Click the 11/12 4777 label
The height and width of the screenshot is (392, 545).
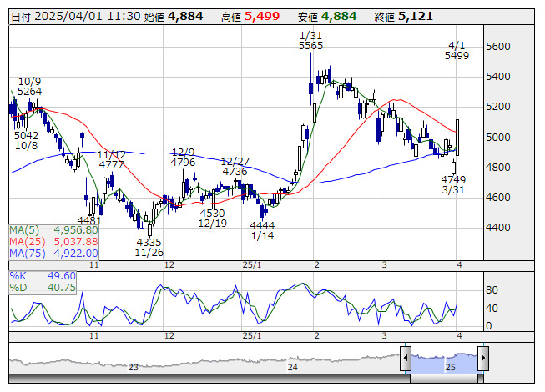pos(111,159)
